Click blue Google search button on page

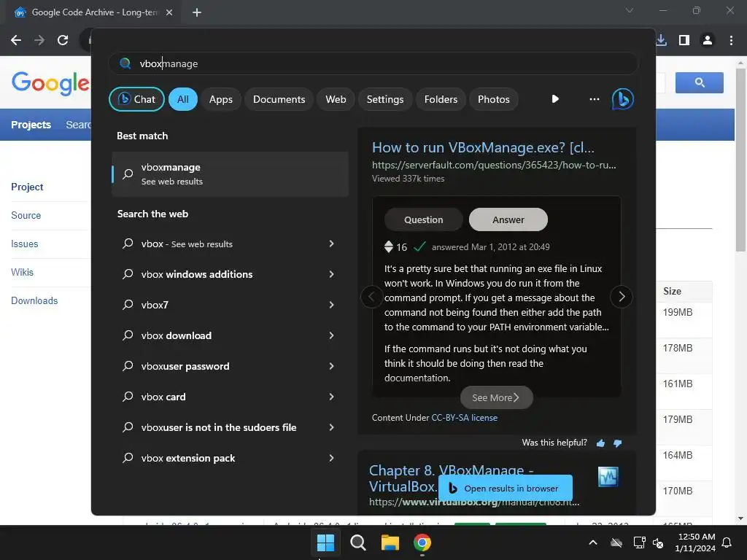(700, 83)
